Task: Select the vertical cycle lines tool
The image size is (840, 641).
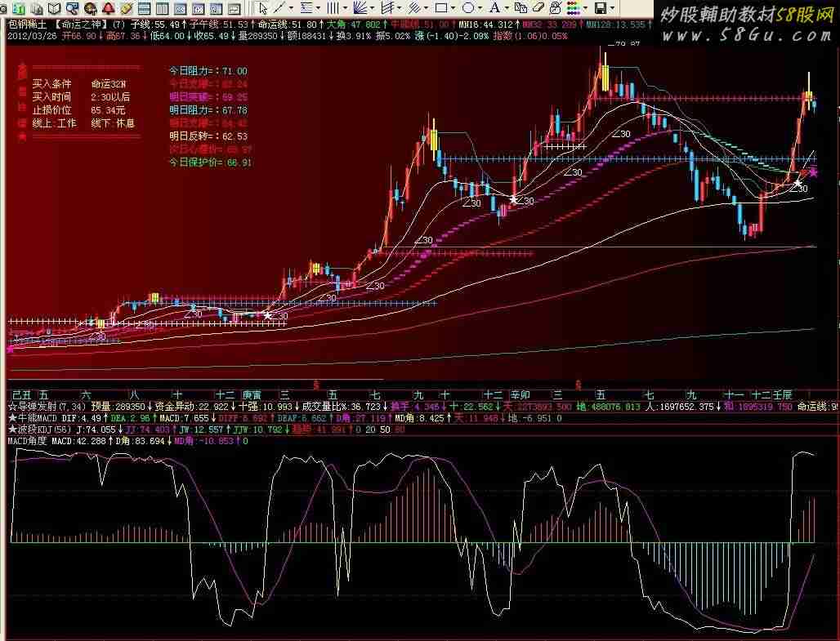Action: pyautogui.click(x=333, y=8)
